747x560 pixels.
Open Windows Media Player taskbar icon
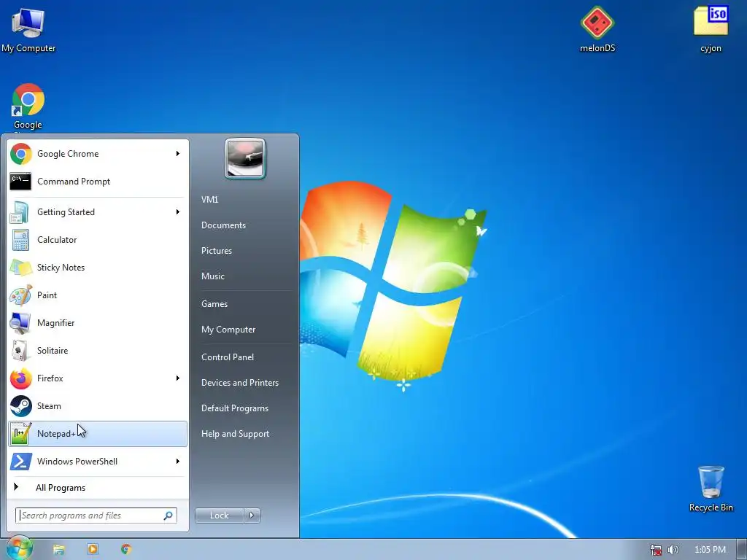[93, 550]
